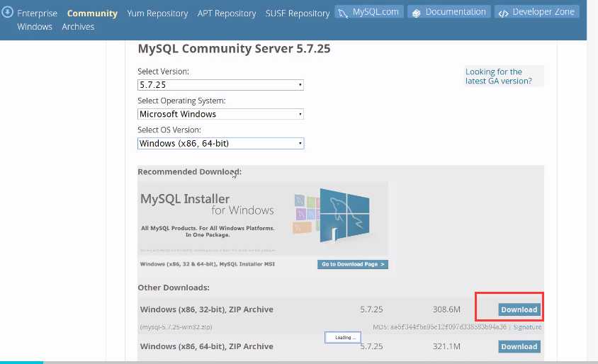Expand the Select Operating System dropdown
Screen dimensions: 598x364
(220, 114)
